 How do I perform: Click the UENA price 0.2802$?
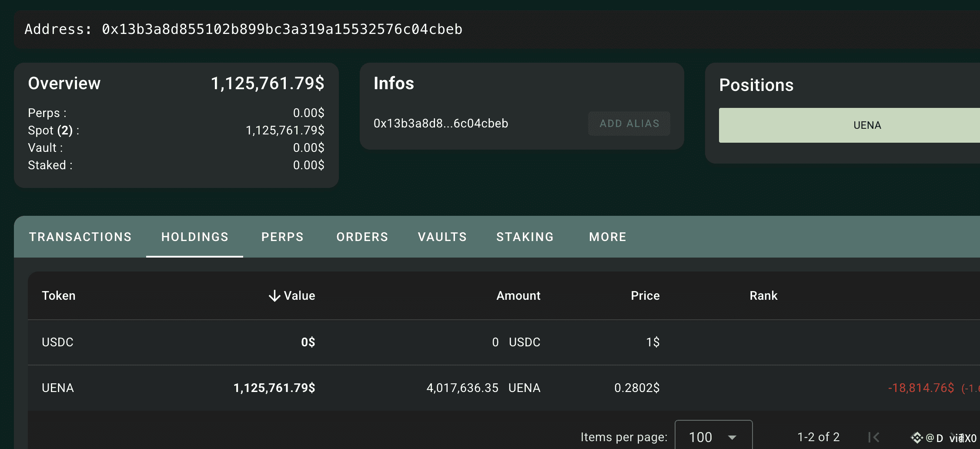click(637, 388)
